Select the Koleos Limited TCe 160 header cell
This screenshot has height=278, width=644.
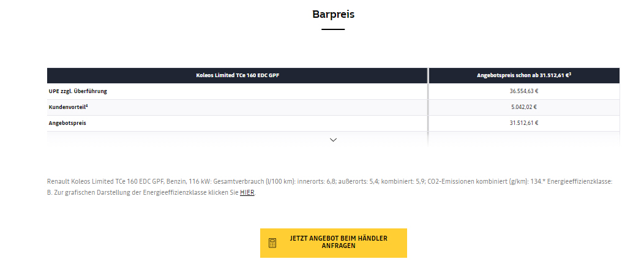[237, 75]
